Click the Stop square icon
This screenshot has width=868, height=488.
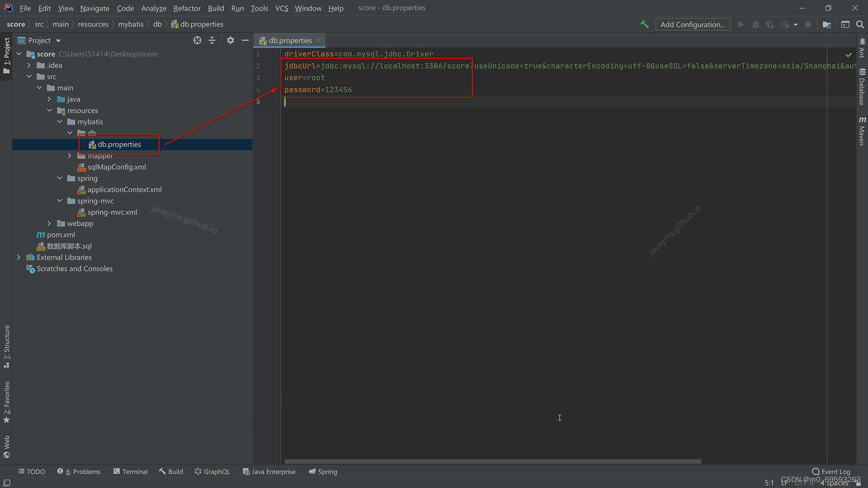tap(808, 24)
